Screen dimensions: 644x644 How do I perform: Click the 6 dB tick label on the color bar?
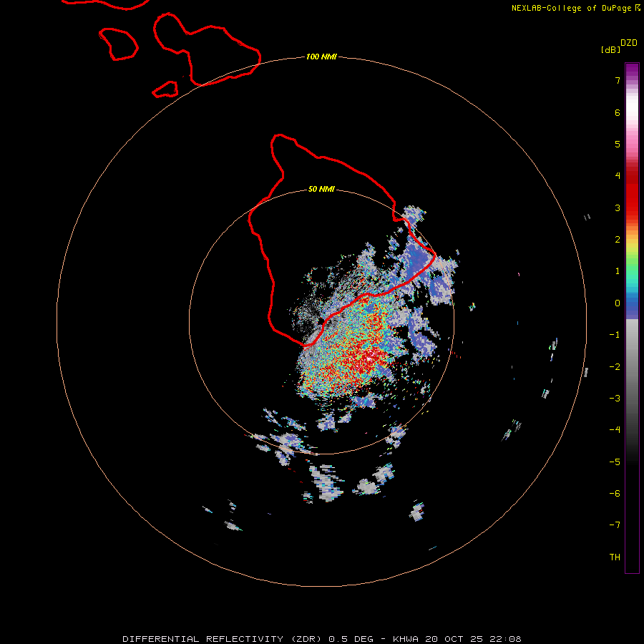pos(618,112)
